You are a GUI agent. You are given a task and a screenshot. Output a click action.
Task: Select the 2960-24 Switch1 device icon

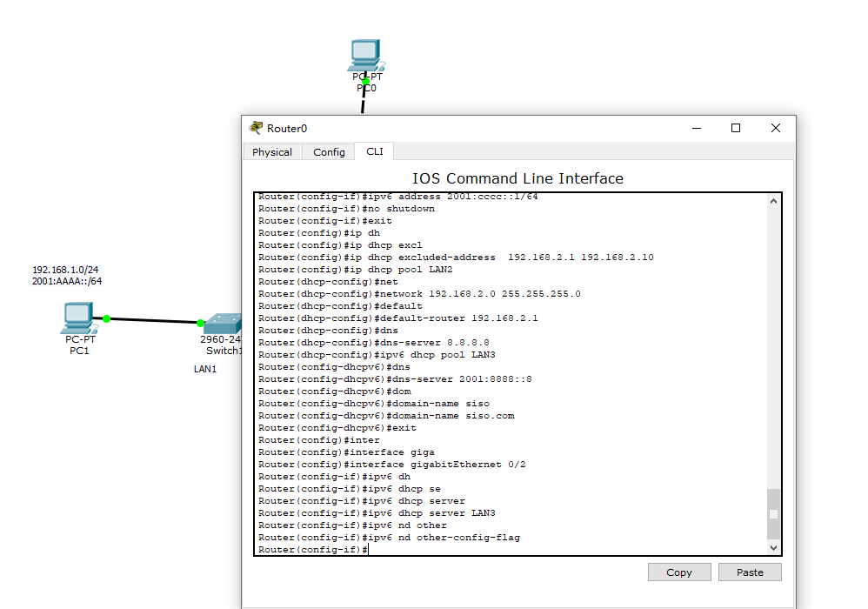click(x=223, y=324)
